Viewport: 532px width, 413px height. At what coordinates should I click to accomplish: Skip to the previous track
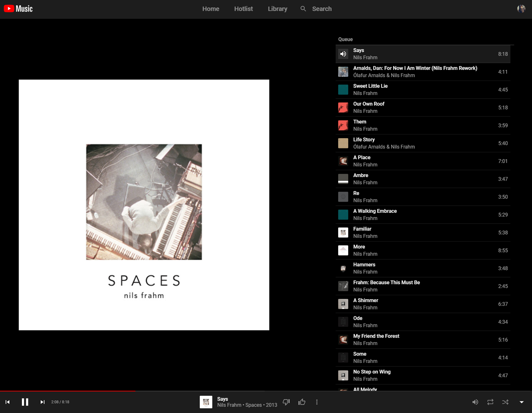click(8, 402)
